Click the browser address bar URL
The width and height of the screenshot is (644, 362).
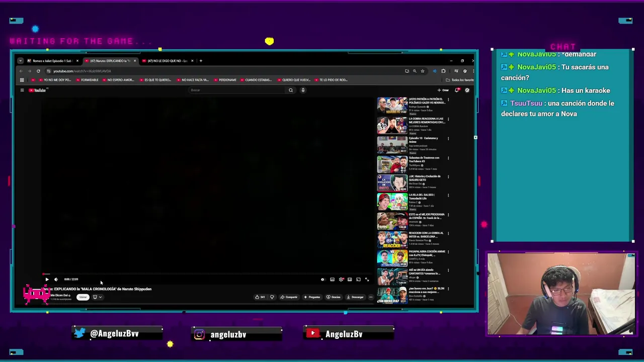point(82,71)
